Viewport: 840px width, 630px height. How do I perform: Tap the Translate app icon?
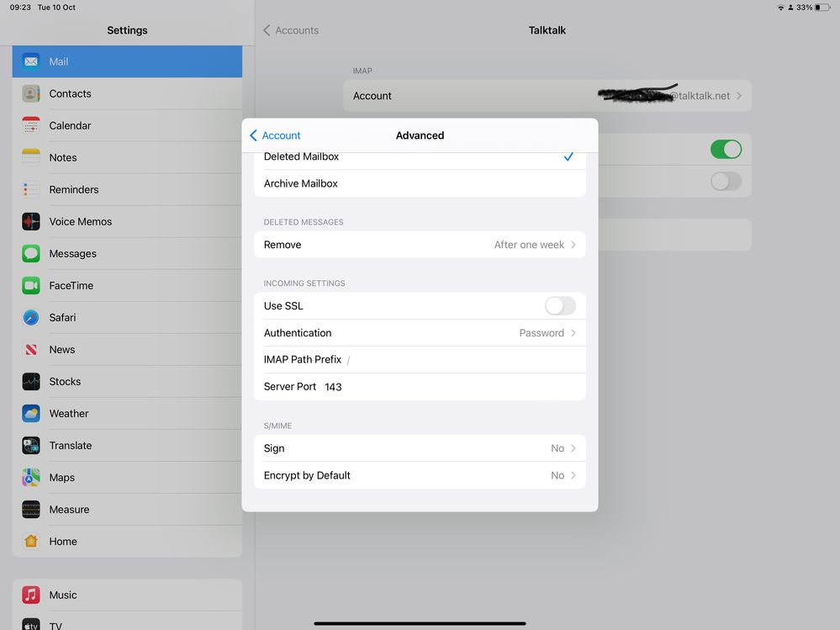pos(31,445)
